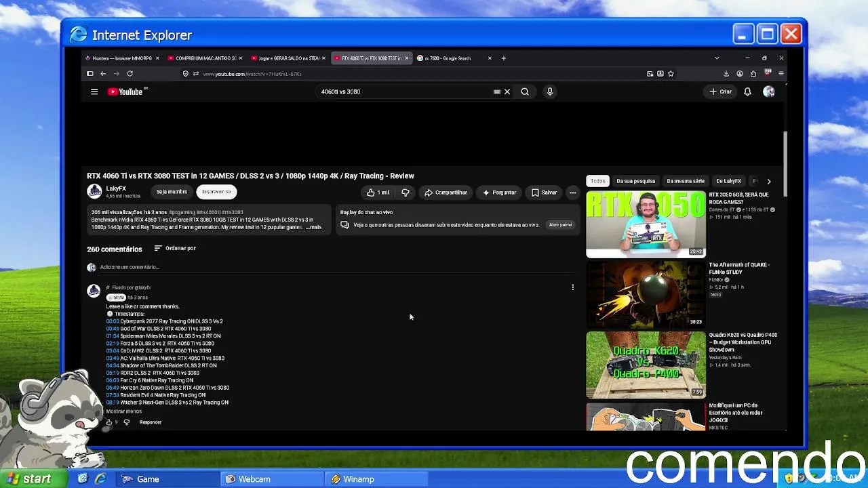868x488 pixels.
Task: Open chat replay with Abrir painel
Action: coord(560,225)
